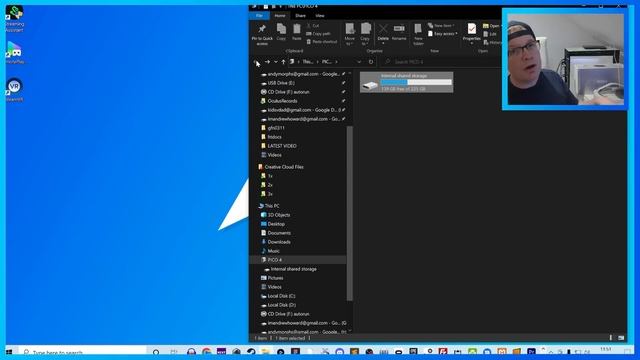Click Cut in the Clipboard group
Screen dimensions: 640x360
tap(313, 26)
